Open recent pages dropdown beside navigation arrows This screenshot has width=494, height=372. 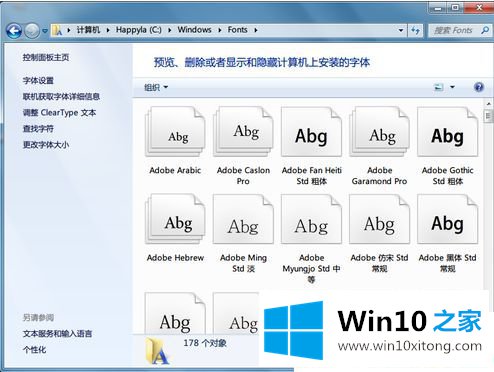pos(45,31)
